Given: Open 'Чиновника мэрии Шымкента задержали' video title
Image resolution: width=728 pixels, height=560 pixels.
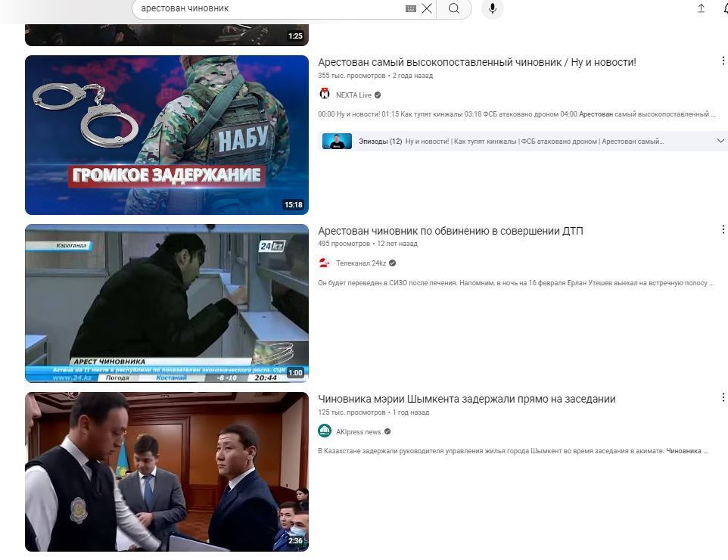Looking at the screenshot, I should (466, 399).
